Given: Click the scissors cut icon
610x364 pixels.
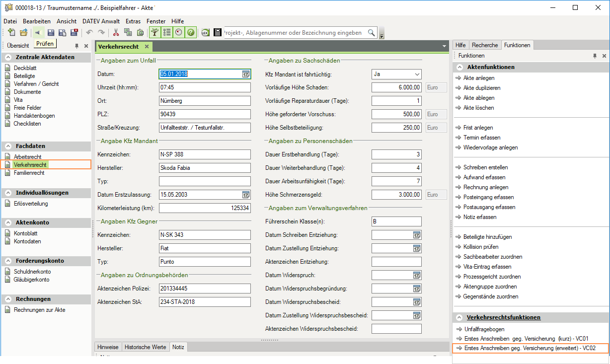Looking at the screenshot, I should (116, 33).
